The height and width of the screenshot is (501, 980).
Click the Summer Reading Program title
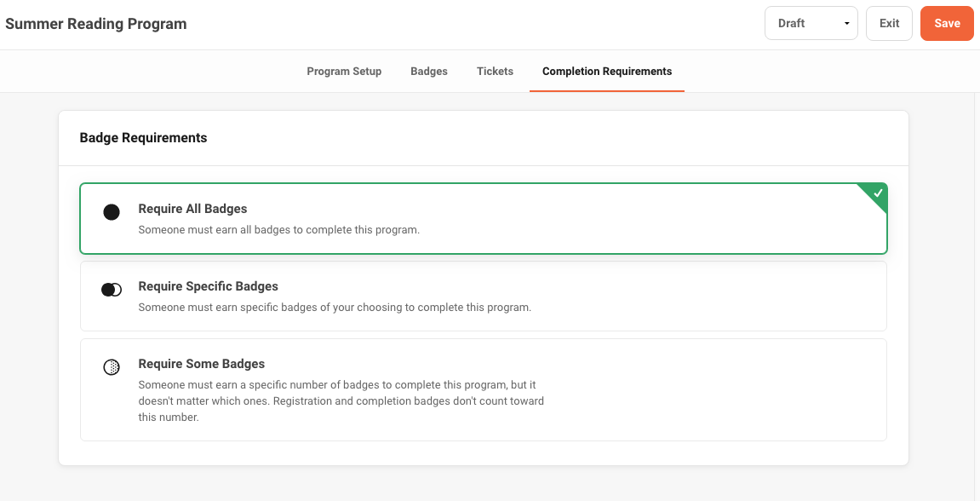tap(95, 24)
